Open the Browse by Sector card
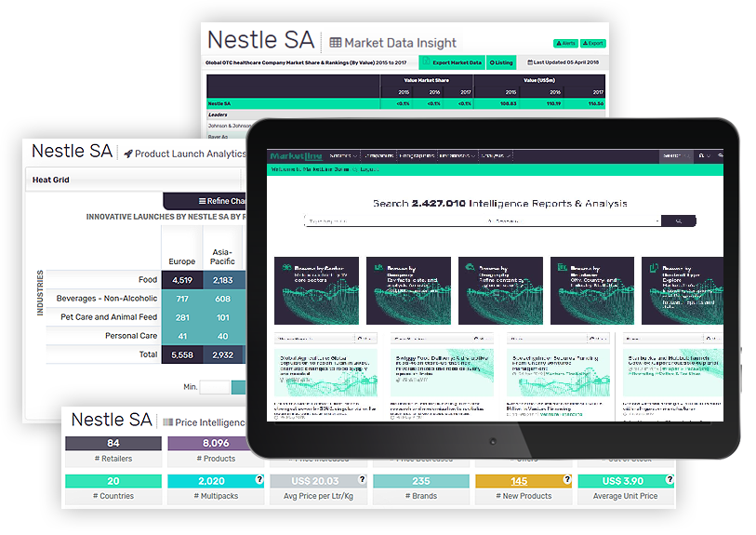The image size is (756, 535). click(x=317, y=290)
